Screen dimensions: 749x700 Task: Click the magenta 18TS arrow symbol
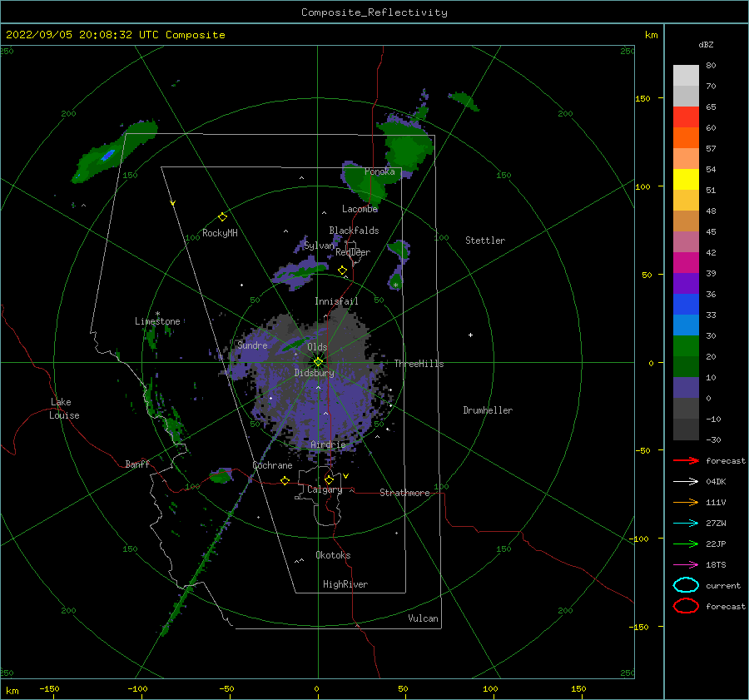pyautogui.click(x=686, y=565)
